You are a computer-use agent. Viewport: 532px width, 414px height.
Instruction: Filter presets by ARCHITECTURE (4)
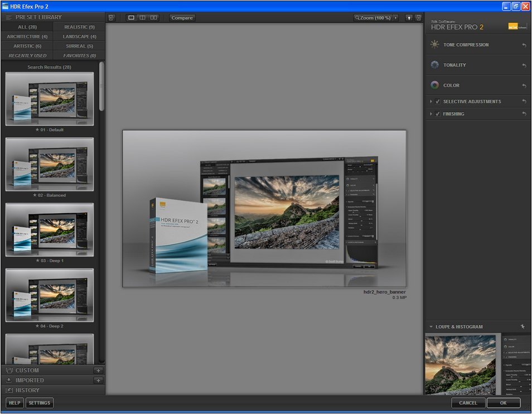click(x=27, y=36)
